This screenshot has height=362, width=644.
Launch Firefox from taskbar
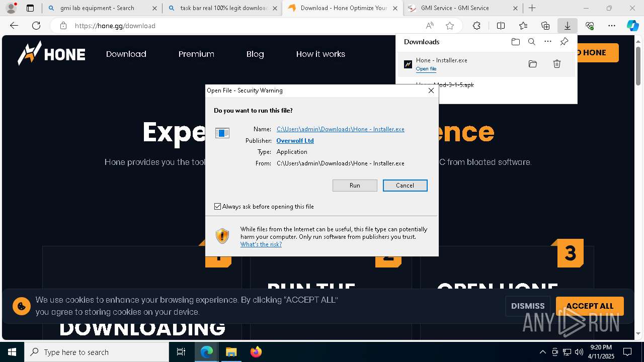pos(256,352)
